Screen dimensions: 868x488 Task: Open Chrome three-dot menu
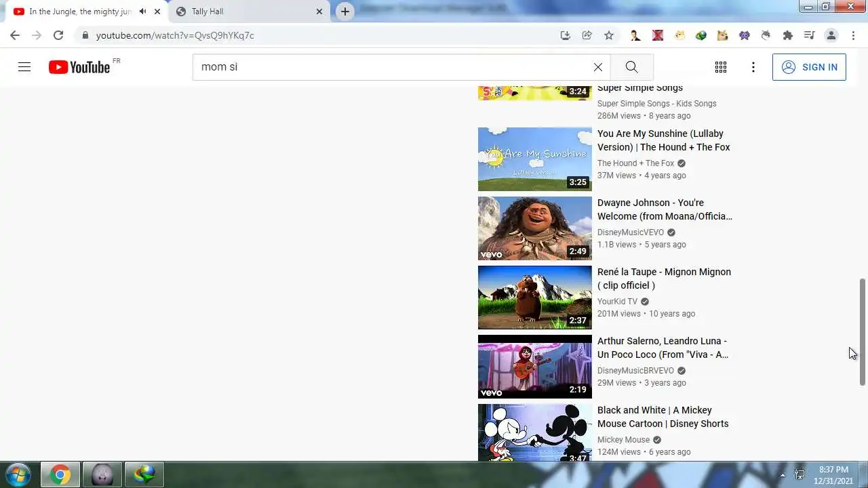click(853, 35)
